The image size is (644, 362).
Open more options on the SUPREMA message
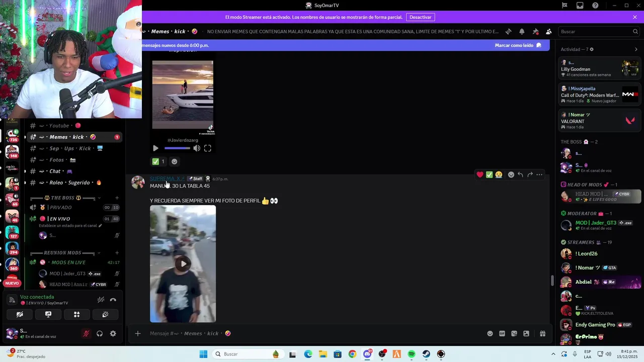[x=539, y=174]
